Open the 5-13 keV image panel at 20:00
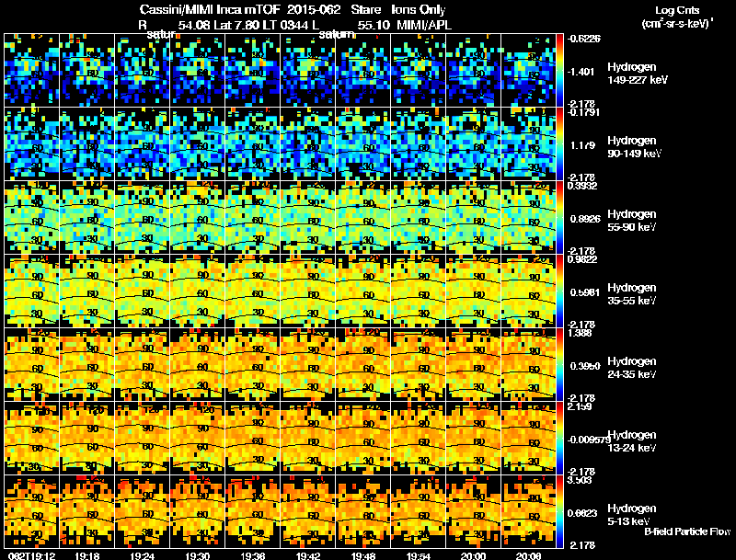736x560 pixels. pyautogui.click(x=473, y=512)
